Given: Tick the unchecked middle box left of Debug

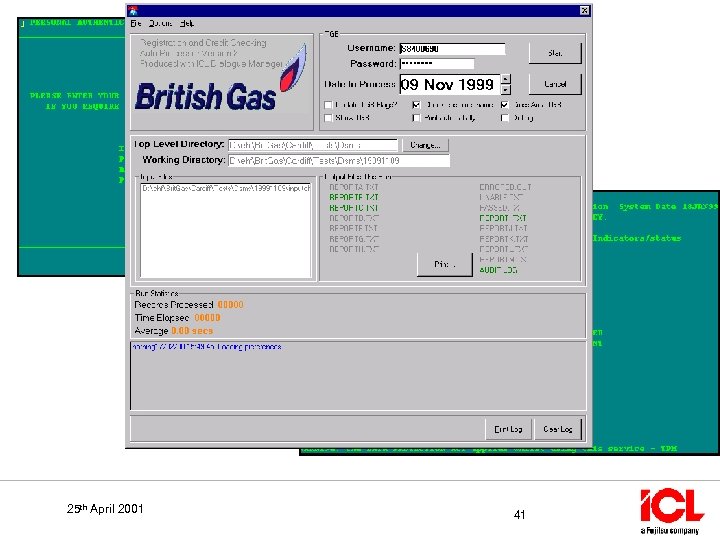Looking at the screenshot, I should [x=416, y=118].
